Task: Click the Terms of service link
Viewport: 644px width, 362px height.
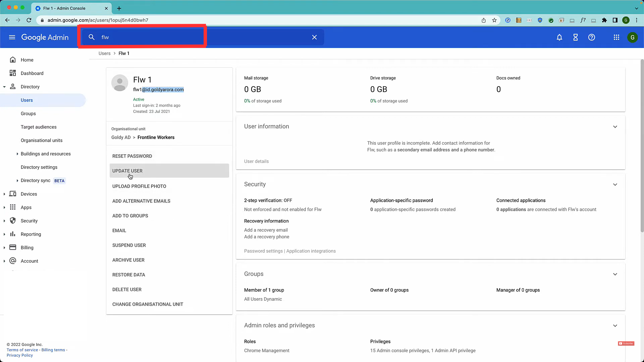Action: [x=22, y=350]
